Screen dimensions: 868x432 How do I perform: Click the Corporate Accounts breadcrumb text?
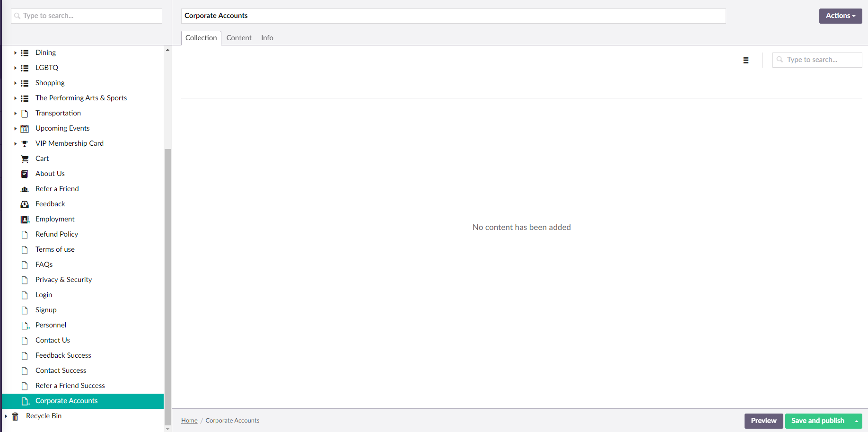click(x=232, y=420)
